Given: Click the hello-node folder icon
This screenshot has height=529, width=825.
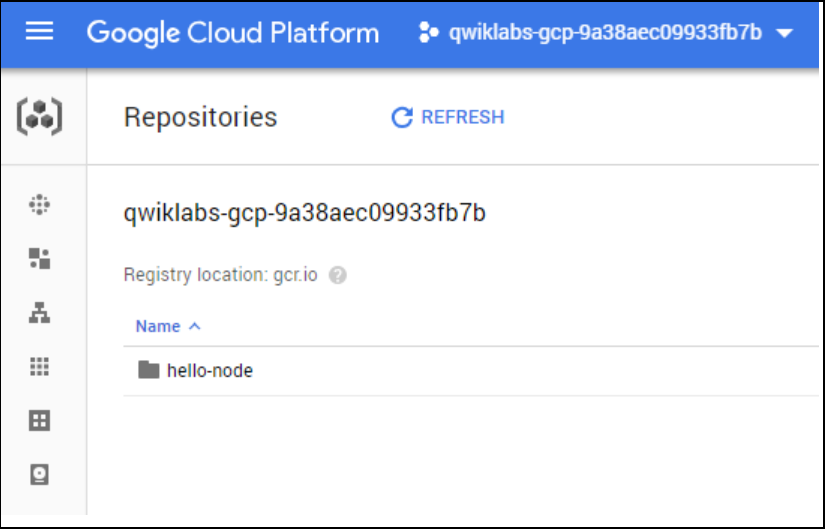Looking at the screenshot, I should click(x=149, y=370).
